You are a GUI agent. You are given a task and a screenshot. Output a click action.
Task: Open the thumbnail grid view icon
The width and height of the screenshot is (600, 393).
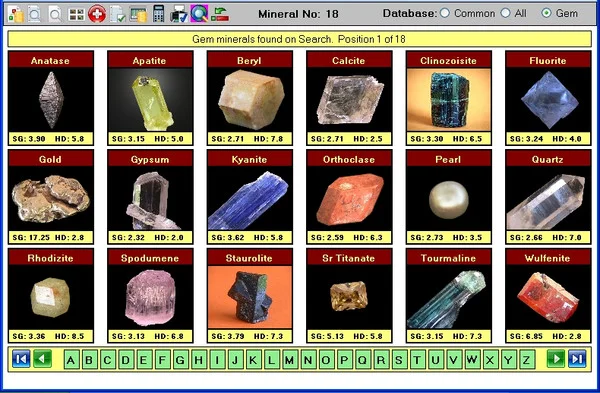point(76,15)
